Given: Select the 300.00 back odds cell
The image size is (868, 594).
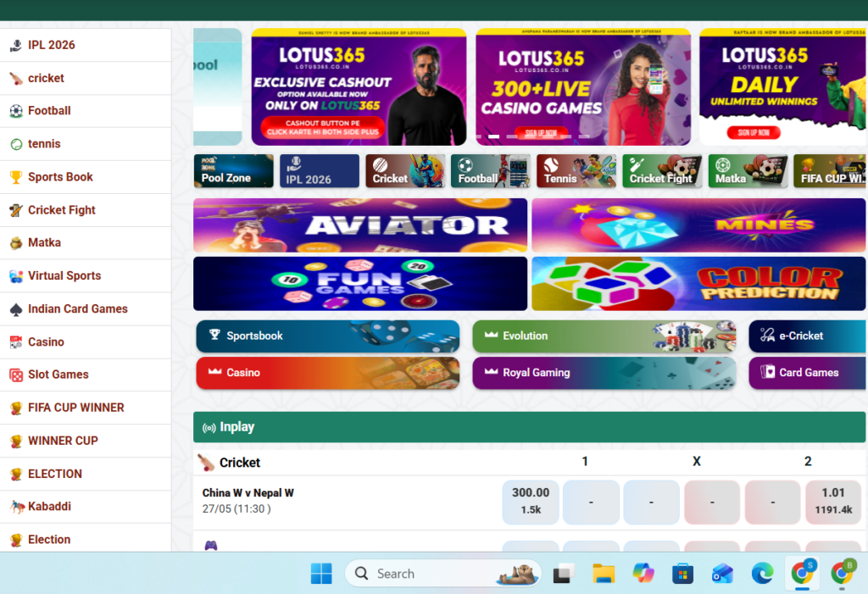Looking at the screenshot, I should click(x=531, y=502).
